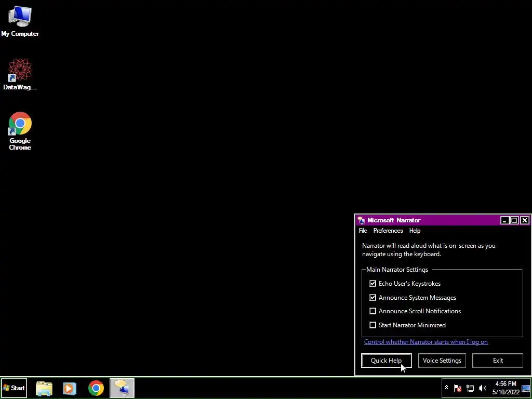This screenshot has height=399, width=532.
Task: Show hidden tray icons arrow
Action: [446, 388]
